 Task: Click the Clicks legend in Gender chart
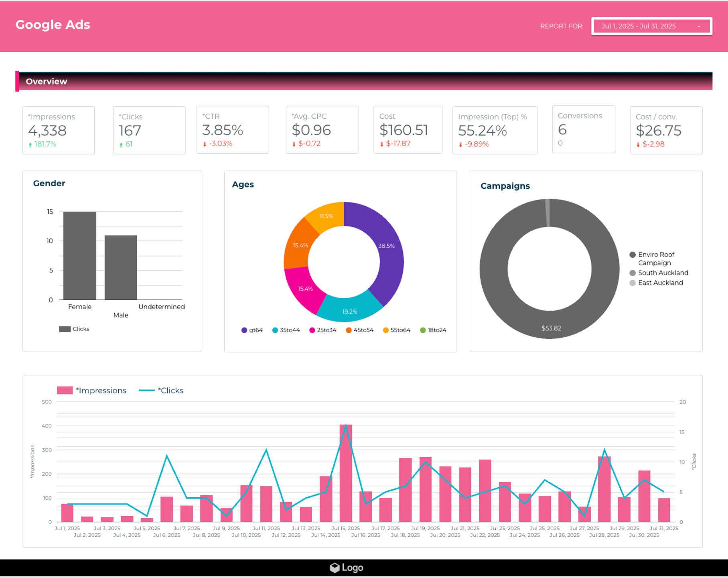[x=74, y=329]
